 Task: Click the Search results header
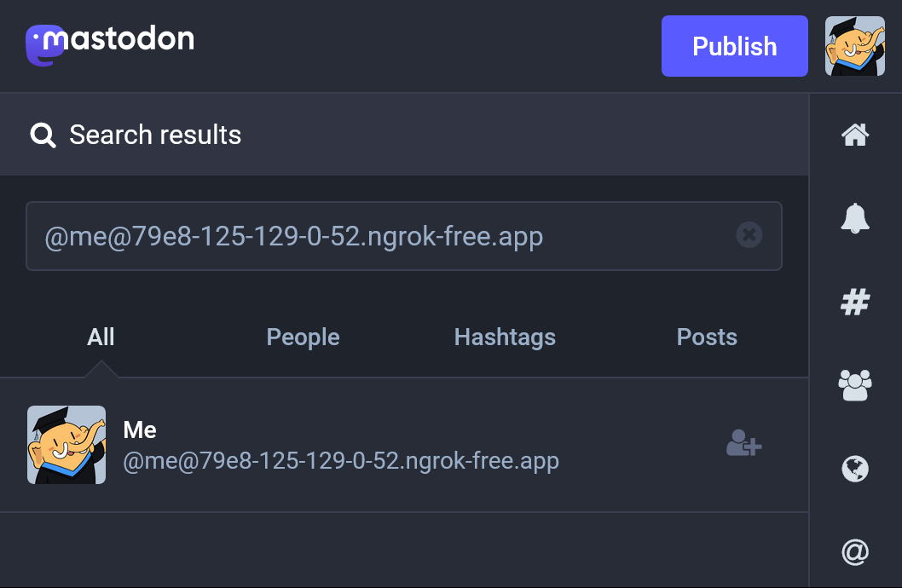point(156,134)
